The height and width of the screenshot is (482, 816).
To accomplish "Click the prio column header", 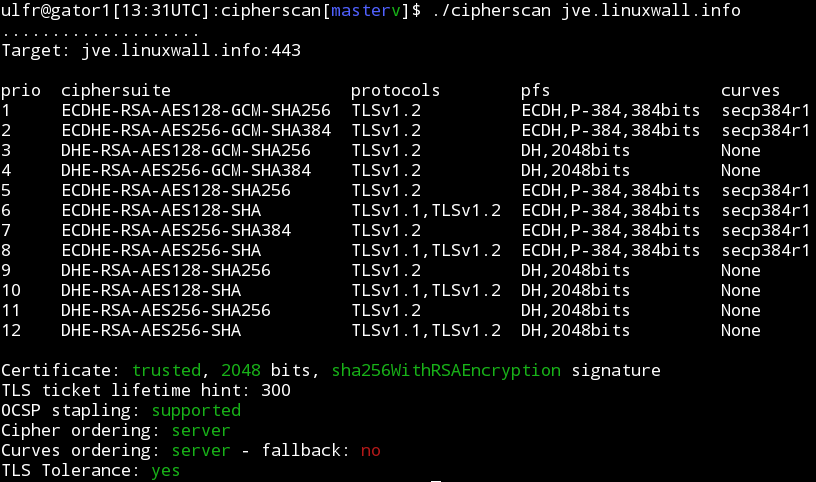I will [x=21, y=92].
